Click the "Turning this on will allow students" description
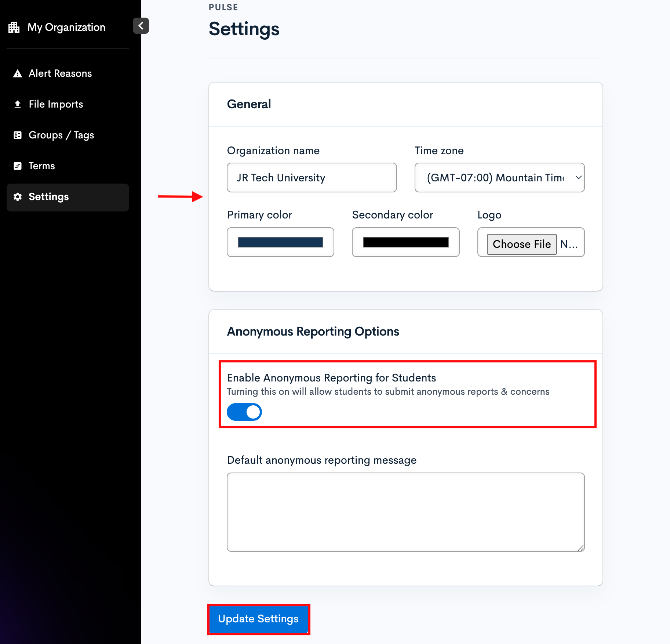 point(388,392)
